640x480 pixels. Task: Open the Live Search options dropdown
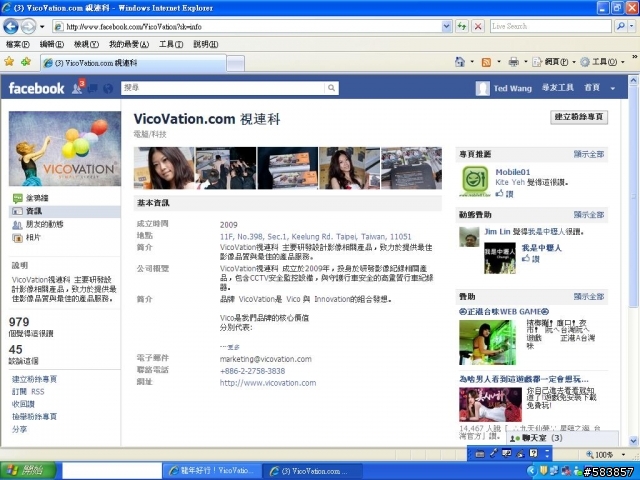point(632,26)
